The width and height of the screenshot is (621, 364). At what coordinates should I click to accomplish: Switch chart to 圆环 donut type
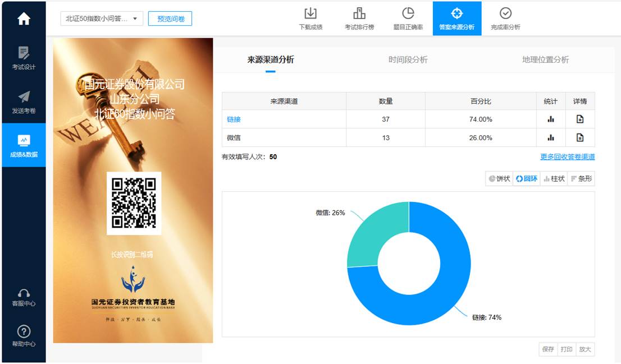[x=527, y=179]
